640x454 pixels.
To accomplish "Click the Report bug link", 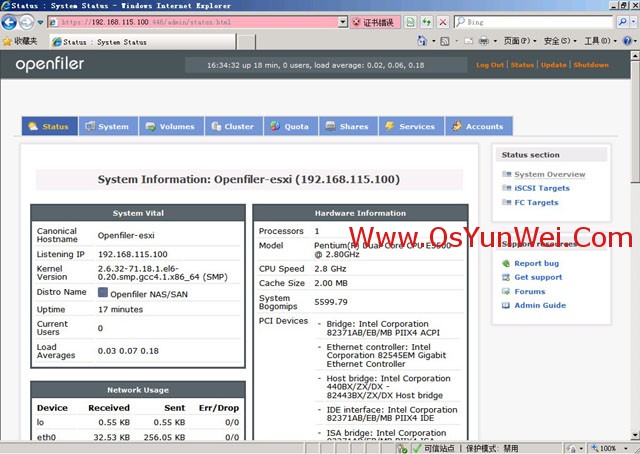I will pyautogui.click(x=536, y=263).
